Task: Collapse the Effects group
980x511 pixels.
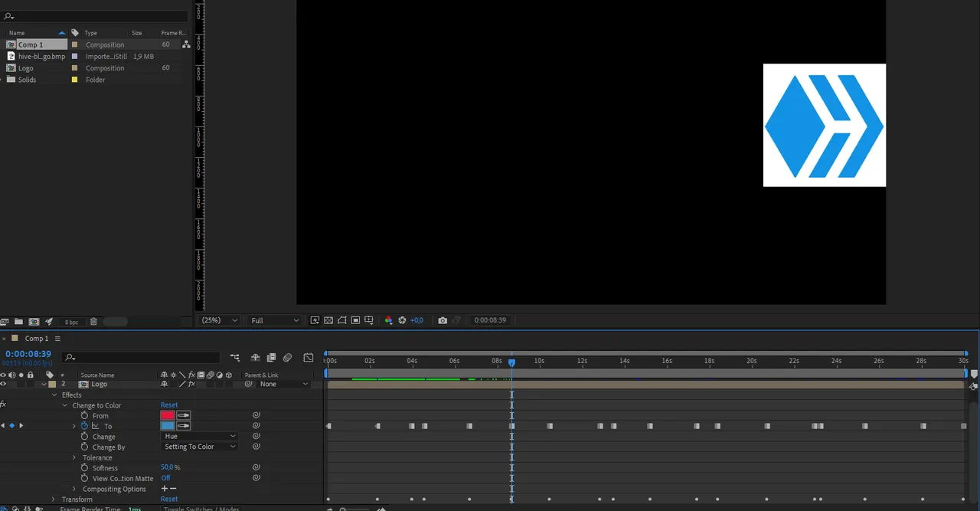Action: [x=54, y=395]
